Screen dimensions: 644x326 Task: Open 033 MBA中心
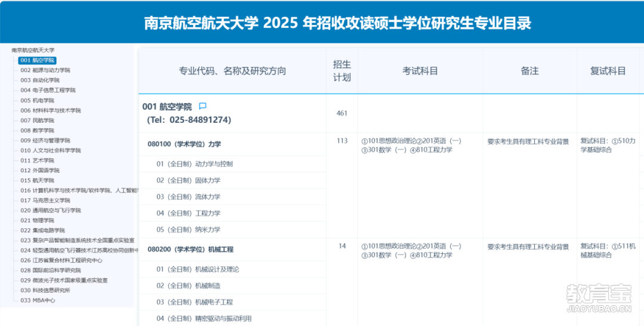click(38, 300)
